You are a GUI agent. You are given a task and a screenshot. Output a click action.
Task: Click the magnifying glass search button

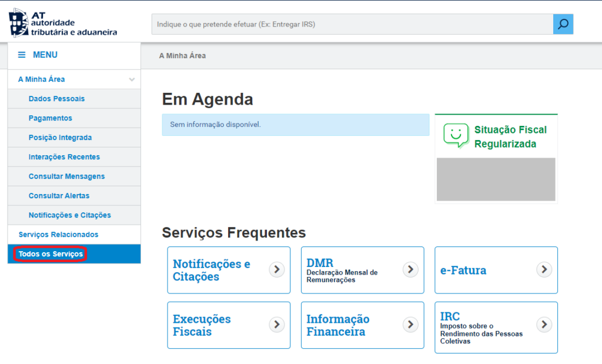click(563, 24)
